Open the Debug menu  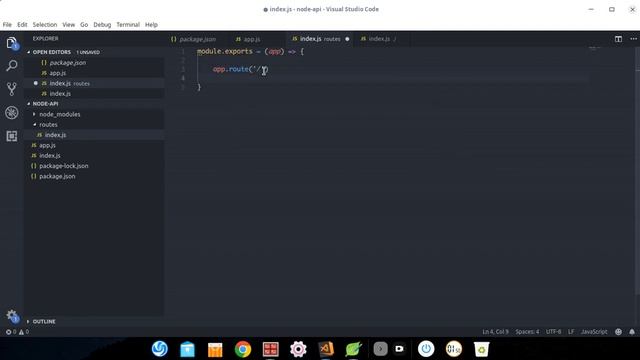(x=102, y=24)
